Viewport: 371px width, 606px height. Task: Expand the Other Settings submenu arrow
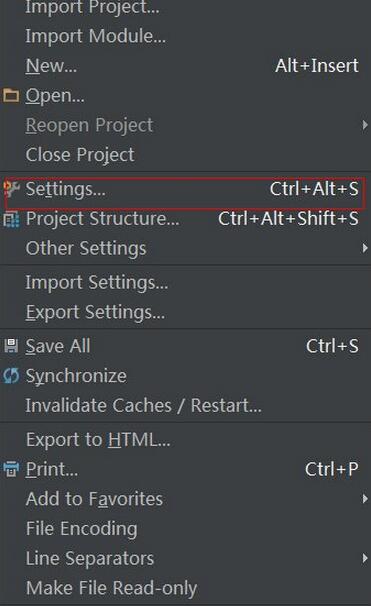(x=364, y=248)
